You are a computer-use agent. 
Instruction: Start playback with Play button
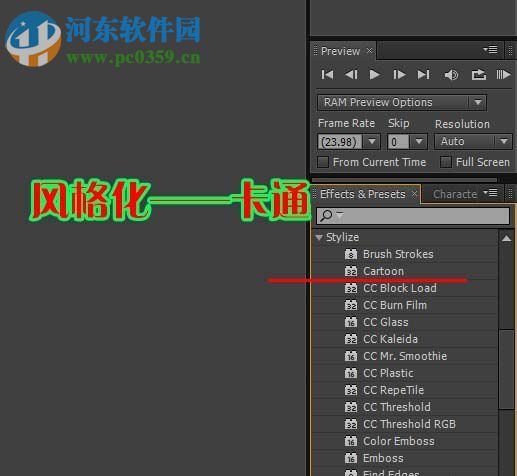click(375, 74)
